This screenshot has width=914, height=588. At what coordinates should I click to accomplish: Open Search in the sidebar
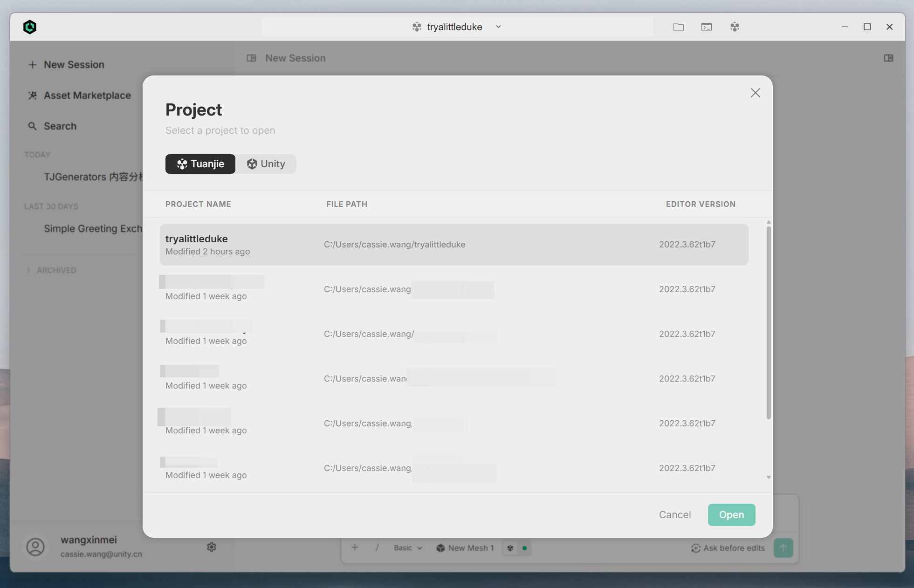52,126
